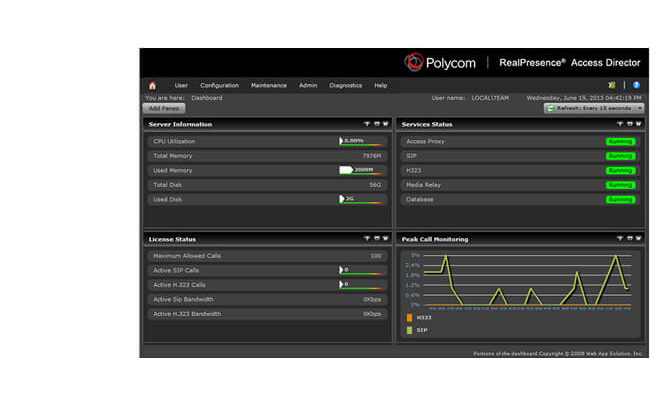The height and width of the screenshot is (400, 650).
Task: Close the License Status panel
Action: coord(386,238)
